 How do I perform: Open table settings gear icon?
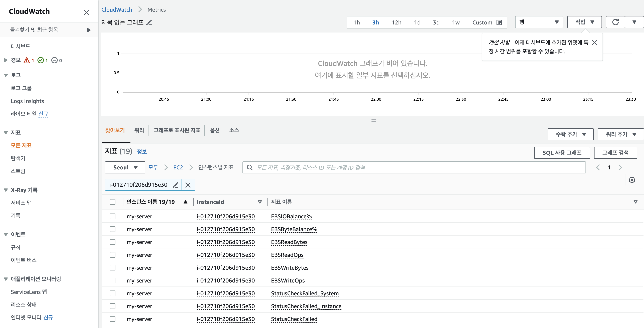pos(632,180)
